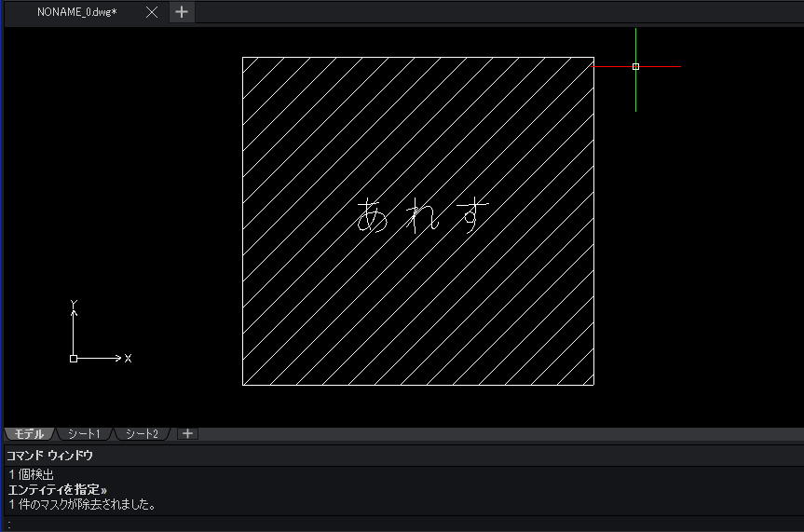The width and height of the screenshot is (804, 532).
Task: Select the NONAME_0.dwg document tab
Action: pyautogui.click(x=77, y=12)
